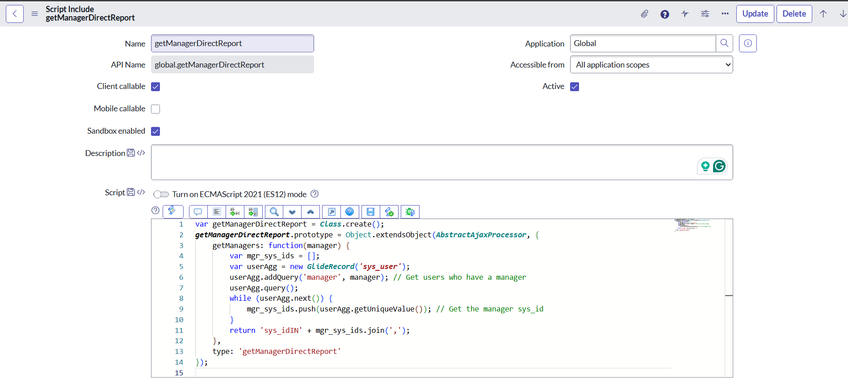The width and height of the screenshot is (848, 387).
Task: Click line number 8 in editor gutter
Action: [x=181, y=298]
